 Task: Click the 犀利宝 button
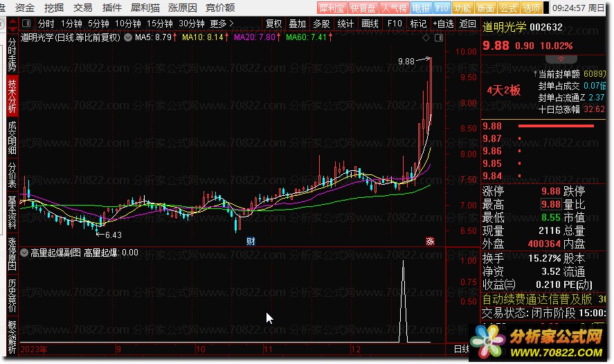[x=332, y=8]
